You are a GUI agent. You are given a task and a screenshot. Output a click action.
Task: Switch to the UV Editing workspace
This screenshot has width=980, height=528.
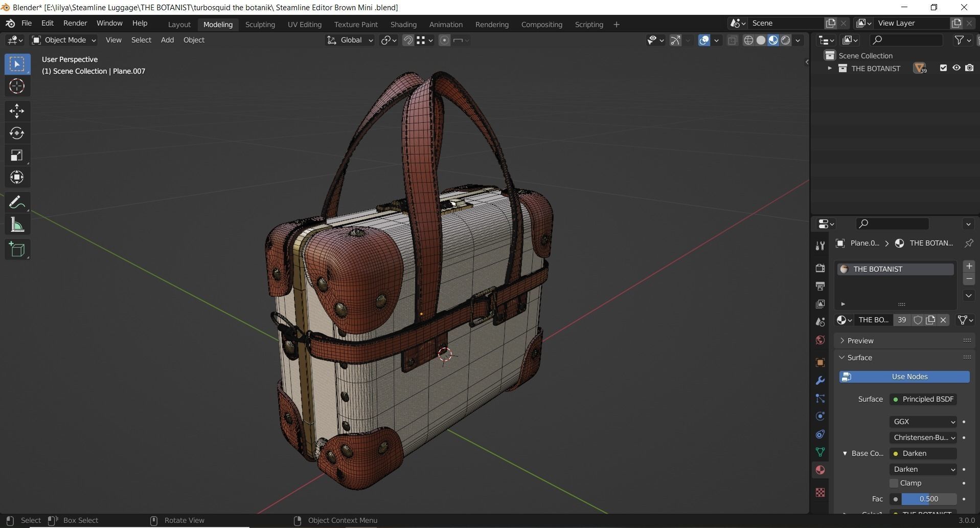click(305, 25)
